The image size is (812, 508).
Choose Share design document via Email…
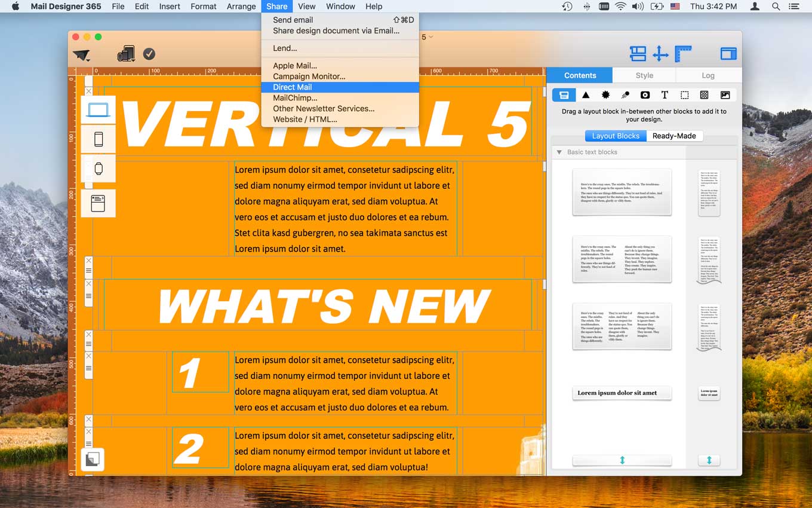coord(340,30)
